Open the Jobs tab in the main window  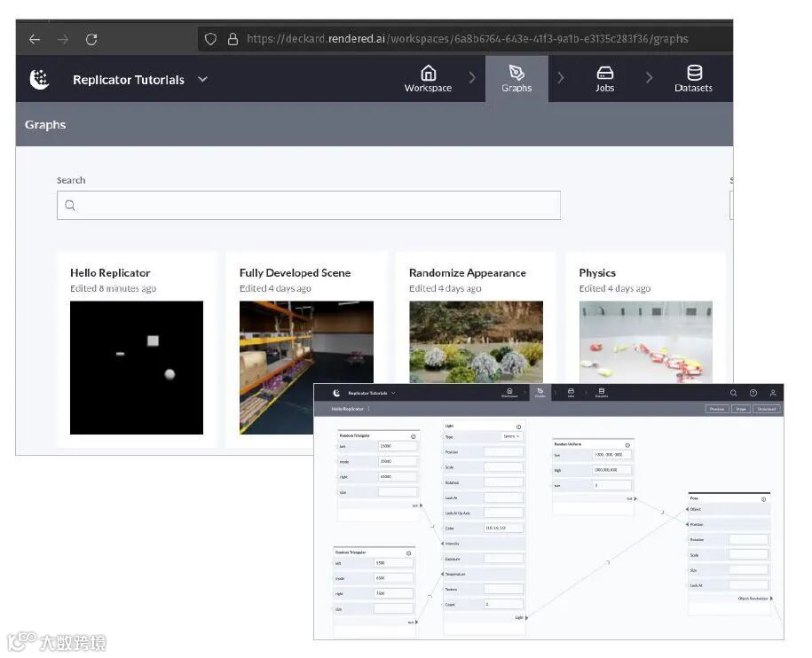[604, 79]
